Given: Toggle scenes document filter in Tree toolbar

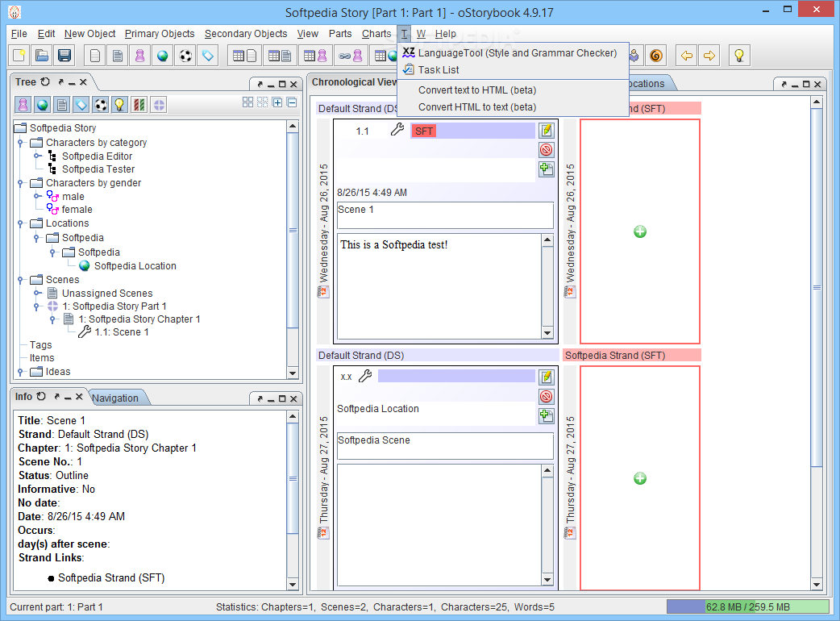Looking at the screenshot, I should pos(61,105).
